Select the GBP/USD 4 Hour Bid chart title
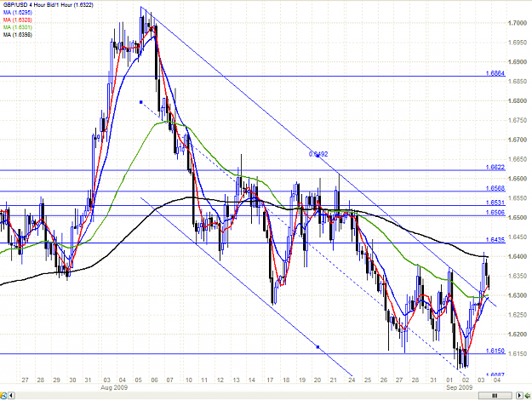Screen dimensions: 532x400 [49, 5]
